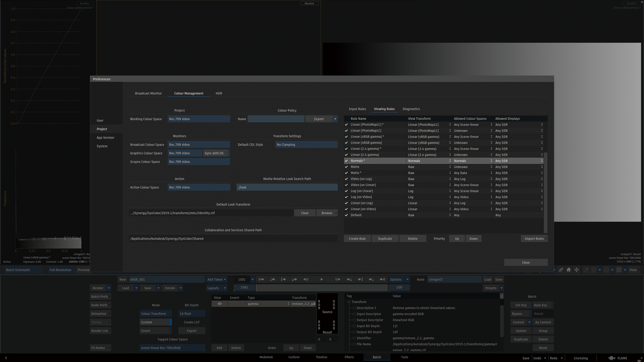The width and height of the screenshot is (644, 362).
Task: Jump to the last frame
Action: tap(382, 279)
